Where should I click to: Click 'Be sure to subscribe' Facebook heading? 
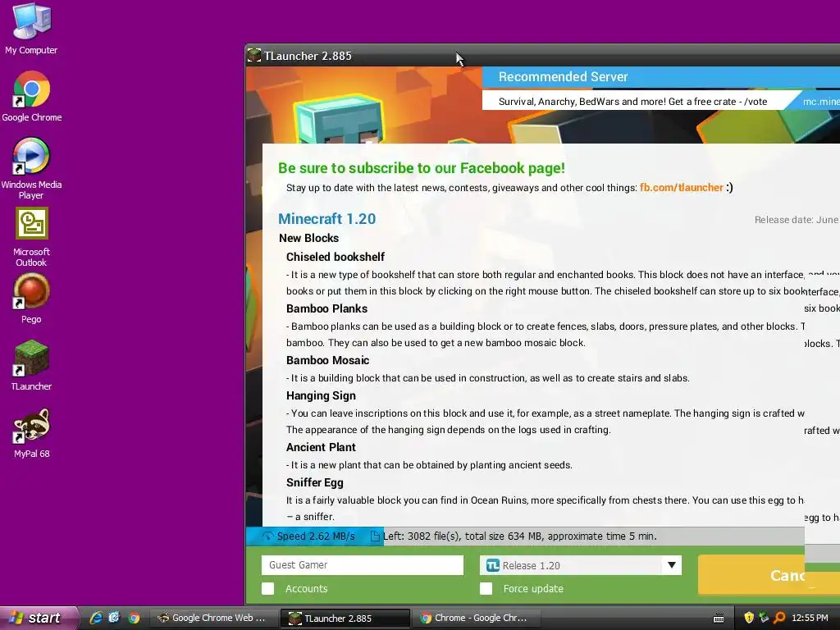tap(421, 167)
